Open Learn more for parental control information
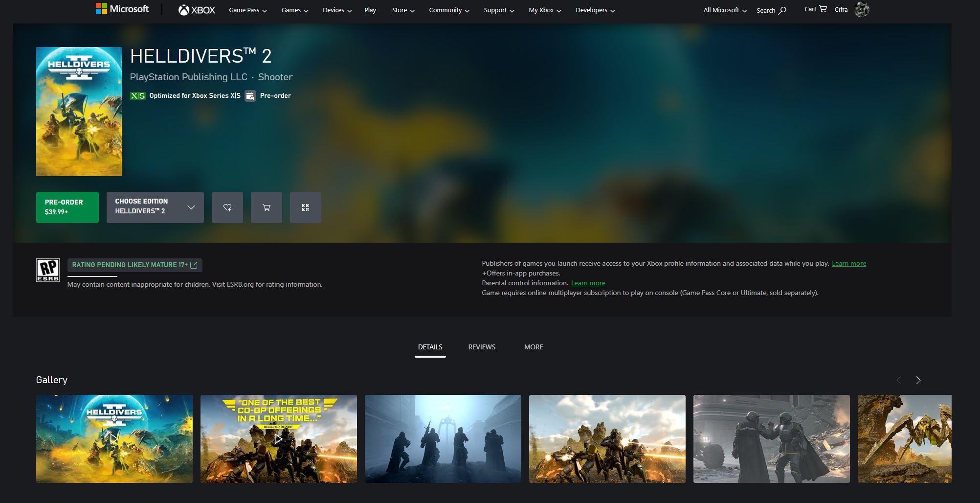This screenshot has width=980, height=503. (x=588, y=283)
